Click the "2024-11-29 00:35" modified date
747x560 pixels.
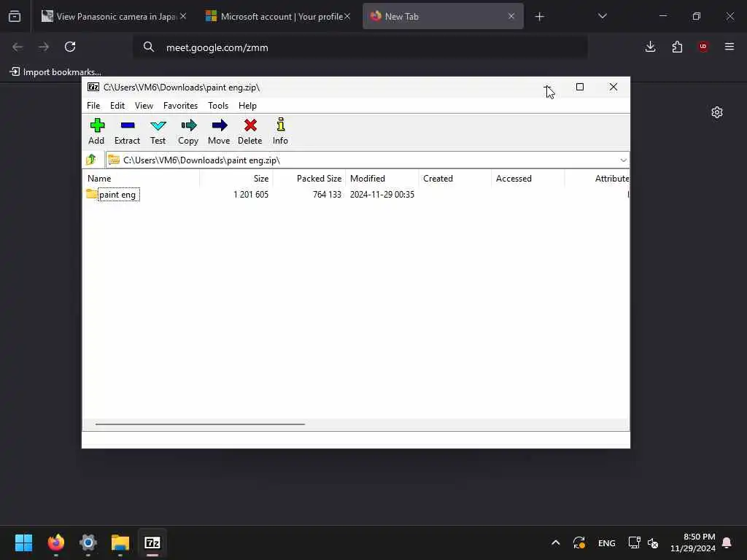[382, 194]
